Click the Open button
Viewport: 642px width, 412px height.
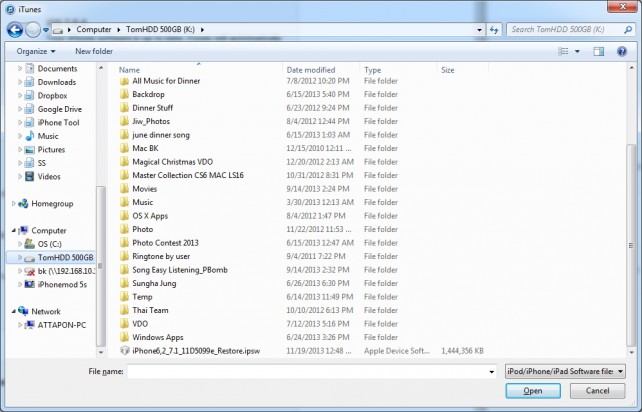pyautogui.click(x=533, y=391)
